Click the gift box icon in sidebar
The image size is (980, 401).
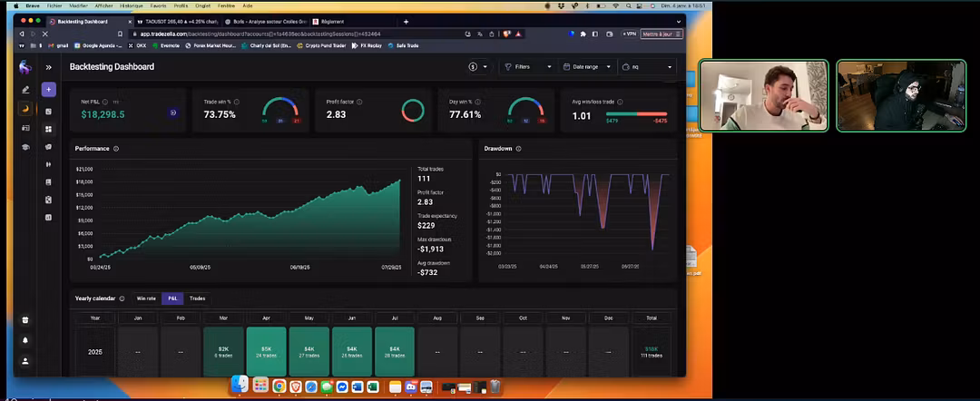[25, 319]
